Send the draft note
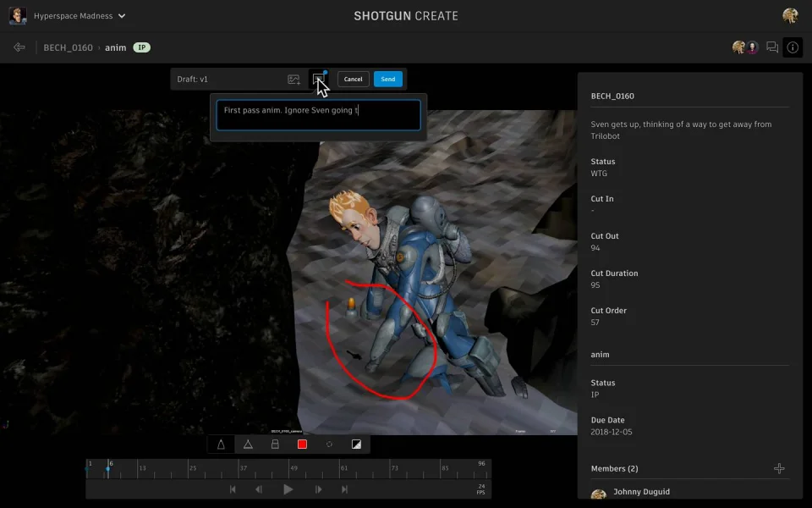Image resolution: width=812 pixels, height=508 pixels. tap(387, 79)
